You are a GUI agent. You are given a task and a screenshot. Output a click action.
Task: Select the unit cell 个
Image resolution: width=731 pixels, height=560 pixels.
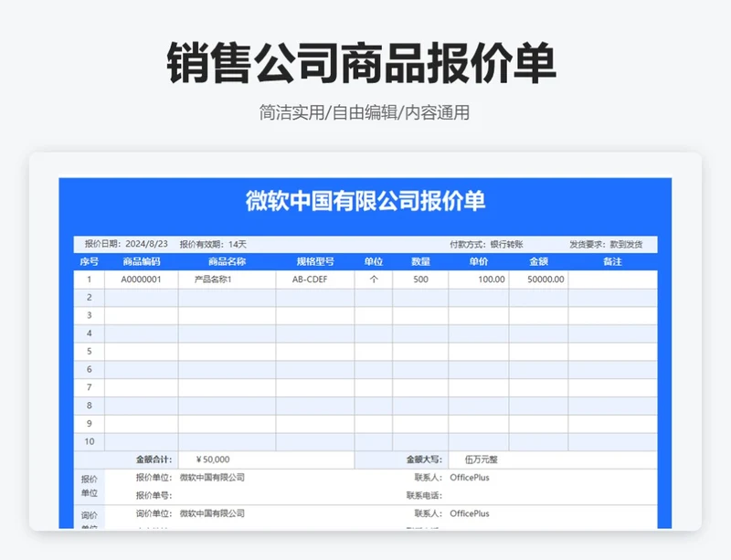(x=374, y=280)
